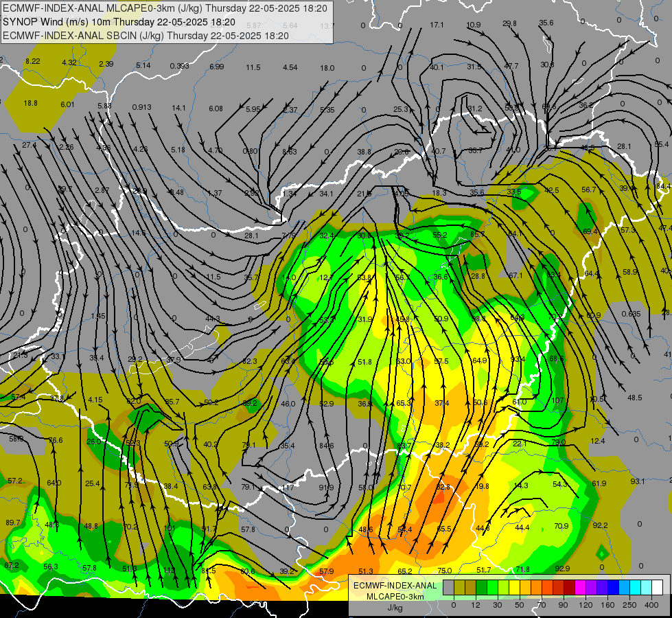Click the '160' legend tick label
Image resolution: width=672 pixels, height=618 pixels.
coord(607,605)
